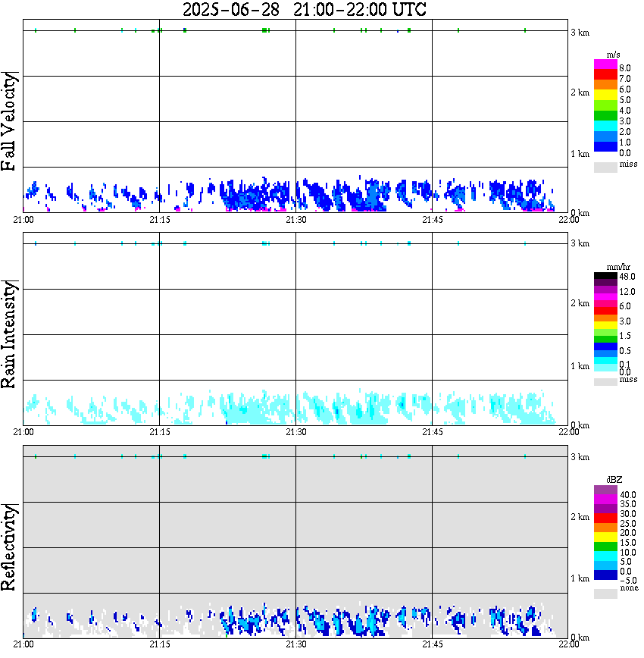Click the 48.0 value in mm/hr legend

click(x=627, y=277)
